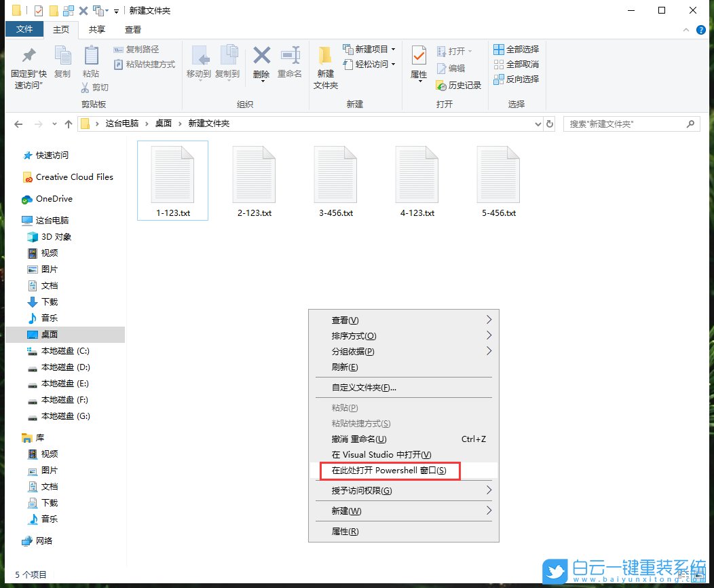The image size is (714, 588).
Task: Click the address bar refresh button
Action: [x=550, y=124]
